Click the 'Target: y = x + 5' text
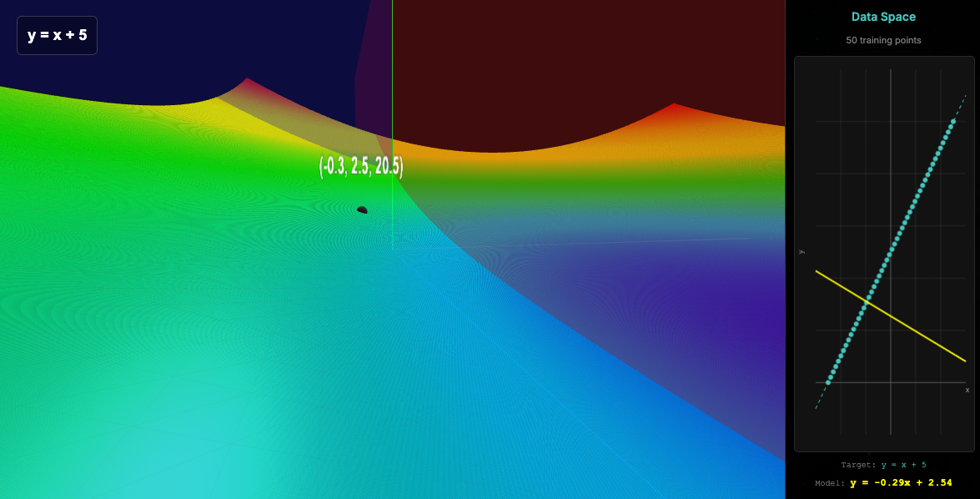980x499 pixels. pos(883,465)
